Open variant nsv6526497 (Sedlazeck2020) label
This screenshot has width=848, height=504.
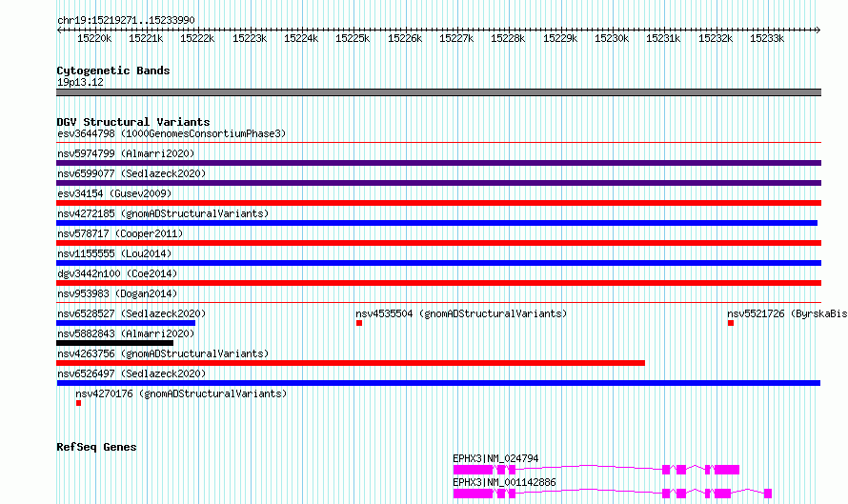tap(131, 373)
